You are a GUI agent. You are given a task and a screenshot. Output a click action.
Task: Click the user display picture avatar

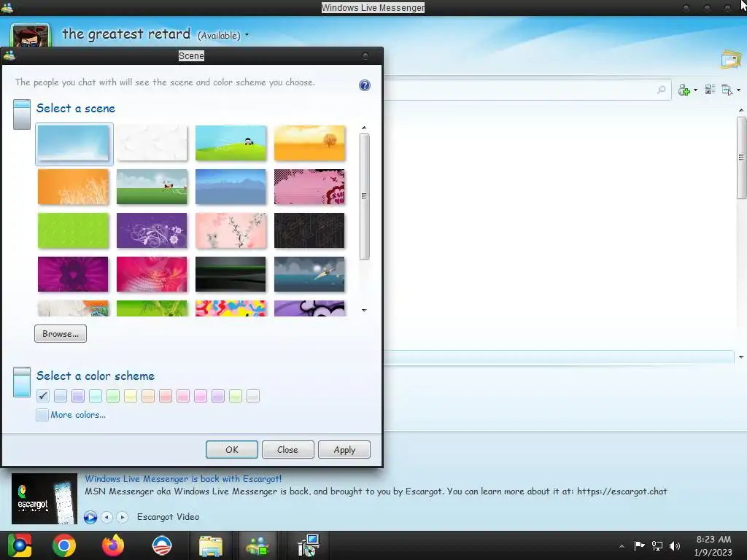tap(31, 36)
